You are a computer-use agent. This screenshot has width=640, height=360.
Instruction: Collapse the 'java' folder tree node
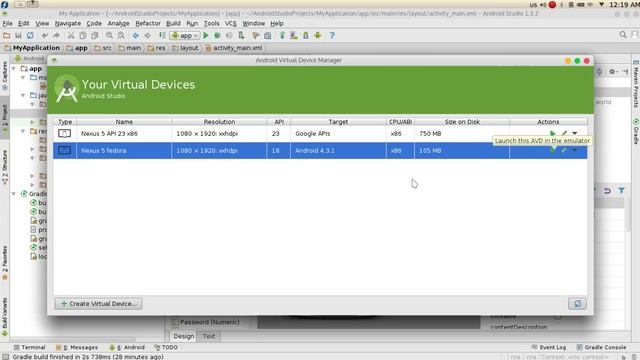click(x=23, y=95)
